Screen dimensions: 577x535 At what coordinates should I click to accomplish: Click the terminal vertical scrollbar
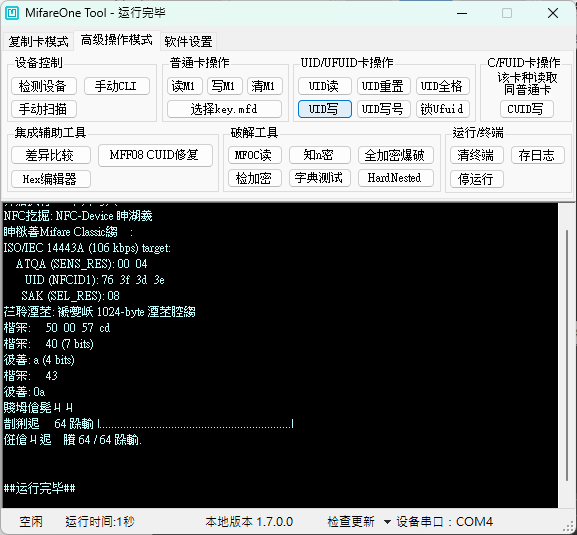[567, 355]
